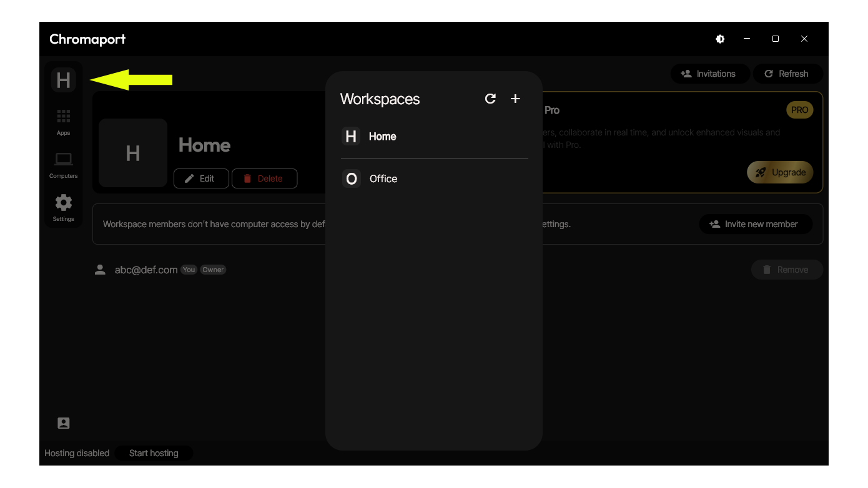Select the Home workspace in the list
868x488 pixels.
pos(382,137)
